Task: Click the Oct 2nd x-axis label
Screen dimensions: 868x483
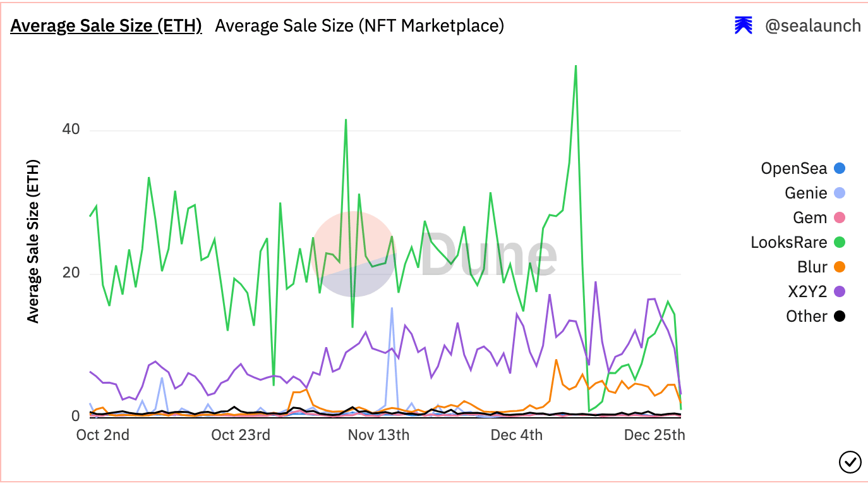Action: [103, 435]
